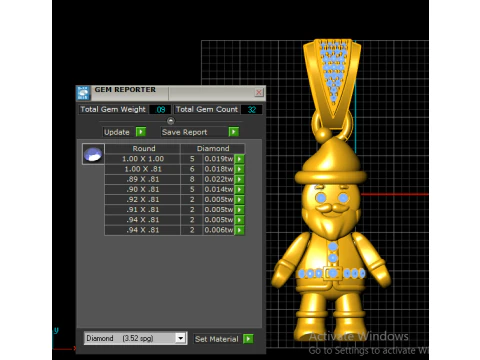Click the Diamond column header
Viewport: 480px width, 360px height.
point(213,149)
